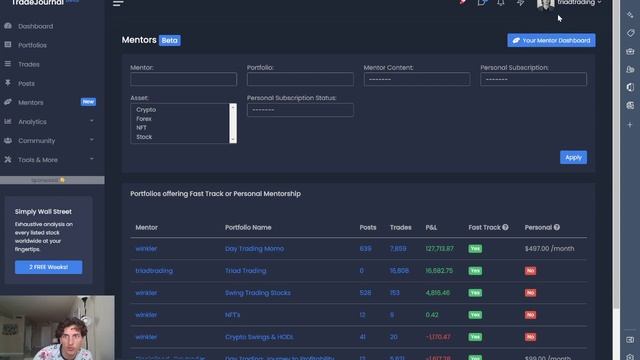640x360 pixels.
Task: Click the browser sidebar chess pieces icon
Action: (630, 69)
